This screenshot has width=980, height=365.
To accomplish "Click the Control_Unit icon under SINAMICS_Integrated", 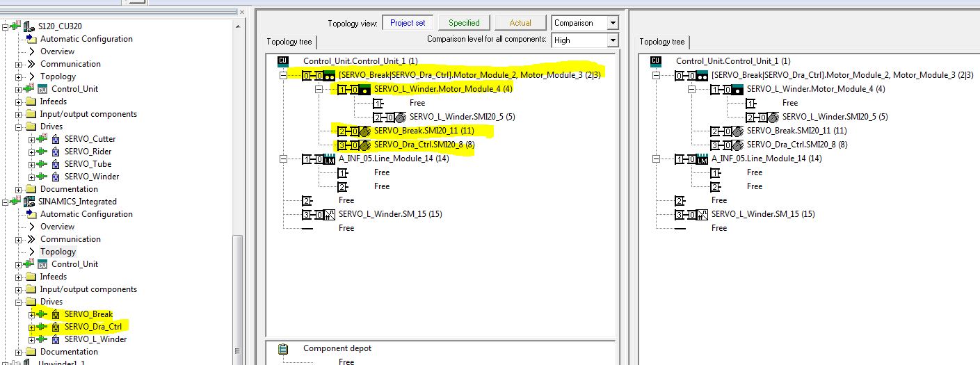I will click(x=42, y=264).
